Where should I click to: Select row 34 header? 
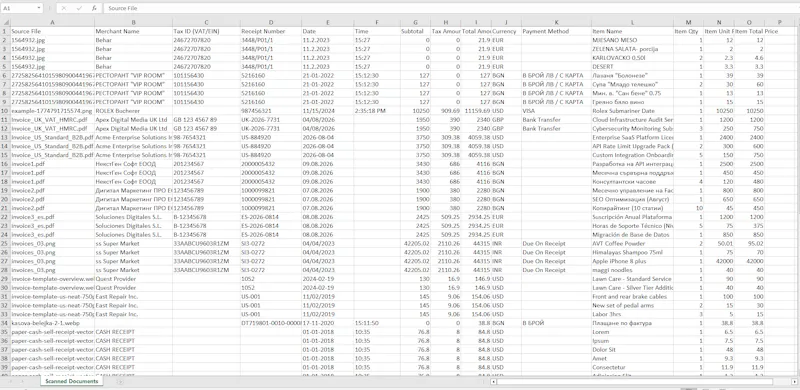click(x=5, y=323)
